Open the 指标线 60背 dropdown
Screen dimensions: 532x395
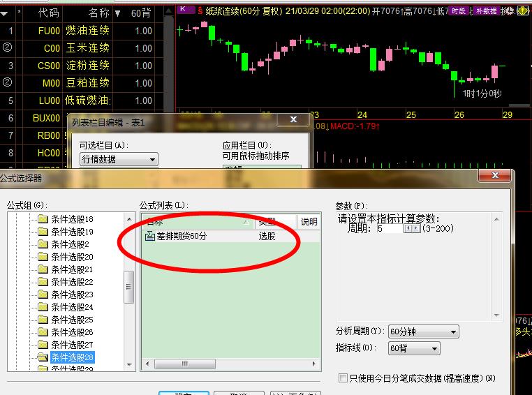point(414,348)
